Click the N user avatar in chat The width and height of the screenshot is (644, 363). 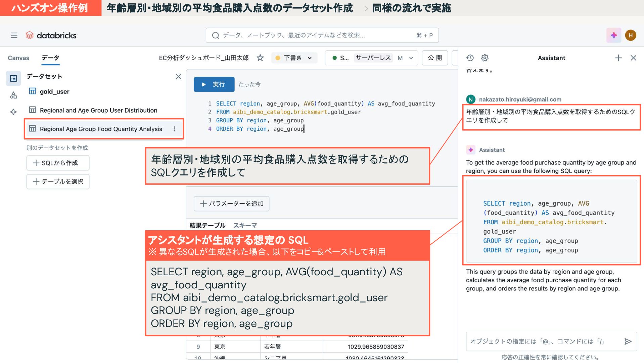click(x=471, y=99)
